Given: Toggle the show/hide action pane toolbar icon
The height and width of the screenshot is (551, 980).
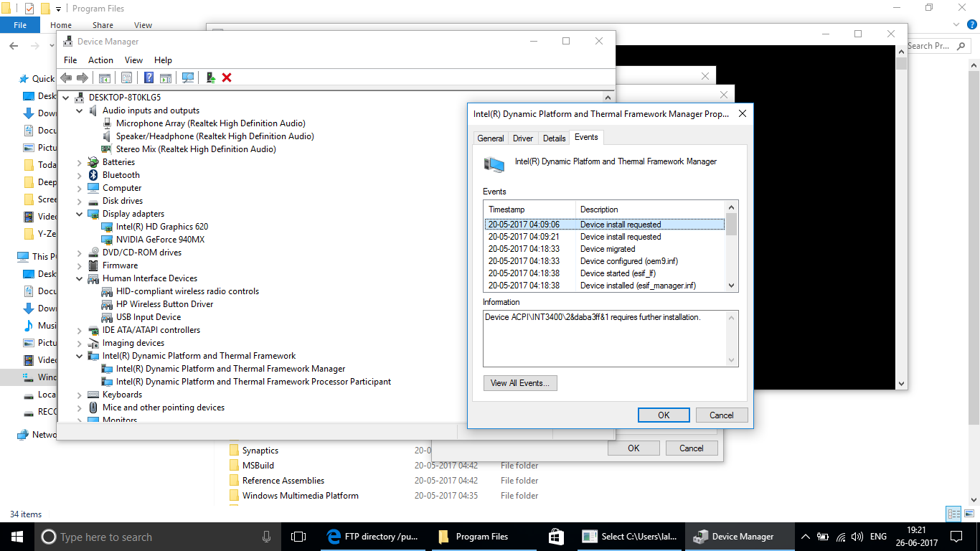Looking at the screenshot, I should coord(166,77).
